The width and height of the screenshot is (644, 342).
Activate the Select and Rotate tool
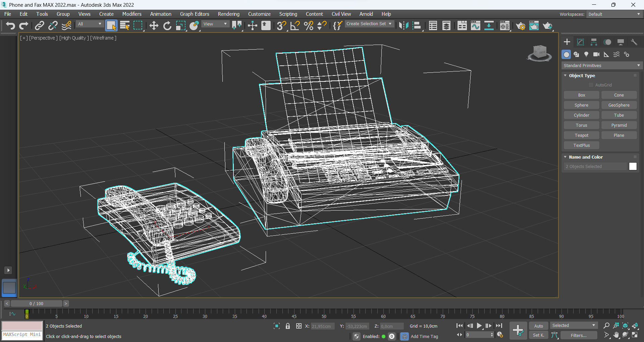point(167,26)
